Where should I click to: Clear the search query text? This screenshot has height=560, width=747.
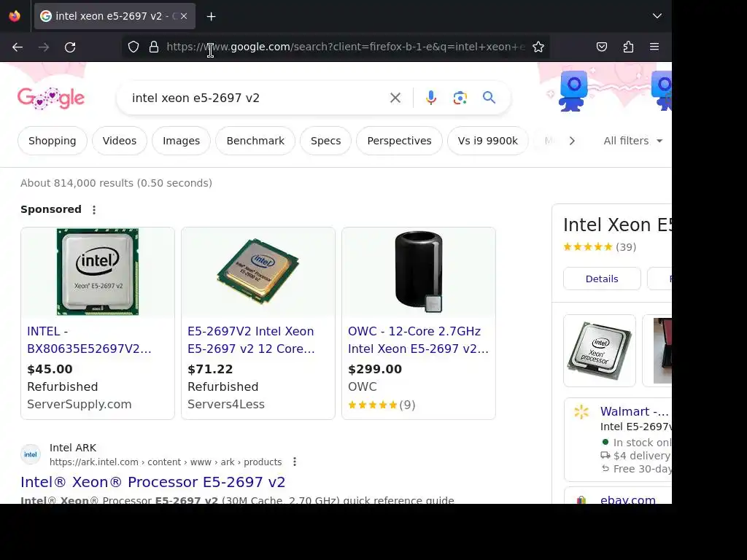click(395, 98)
